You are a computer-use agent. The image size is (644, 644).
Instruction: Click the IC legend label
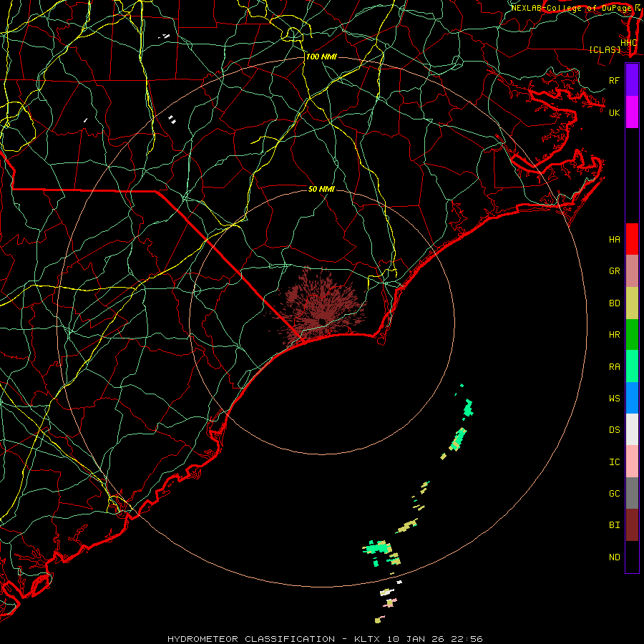[614, 462]
